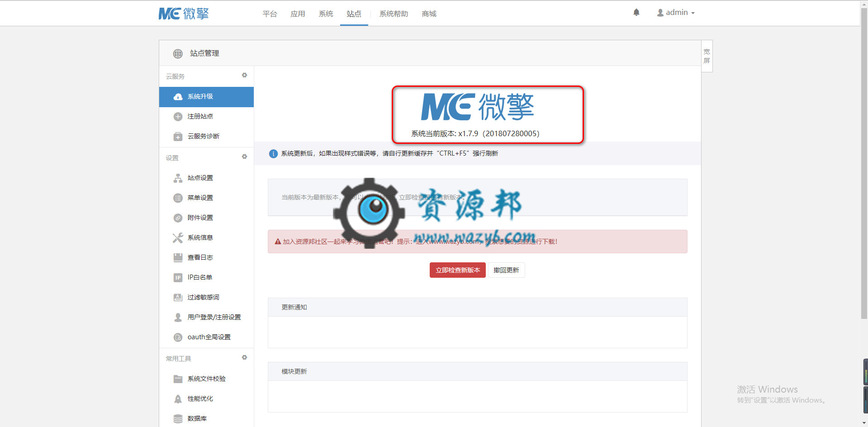This screenshot has height=427, width=868.
Task: Select 系统升级 in the sidebar
Action: [x=206, y=97]
